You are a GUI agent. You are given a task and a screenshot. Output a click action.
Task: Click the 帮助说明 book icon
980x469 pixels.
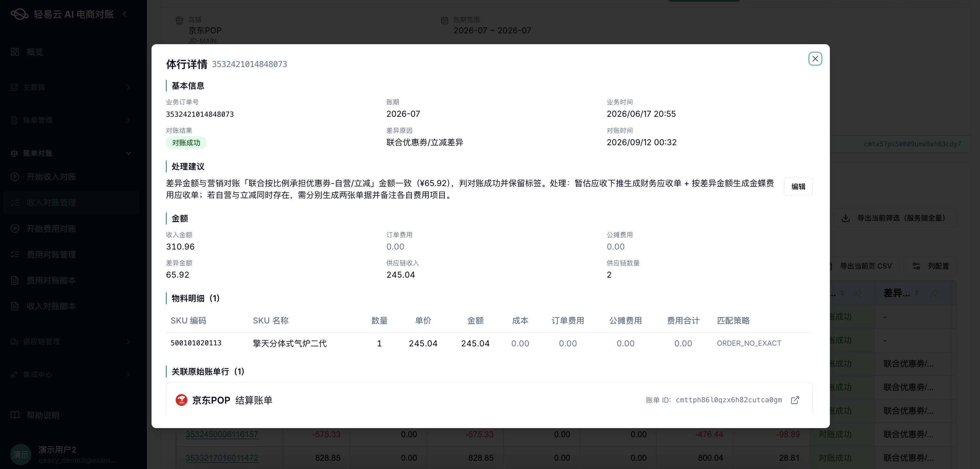[x=15, y=415]
